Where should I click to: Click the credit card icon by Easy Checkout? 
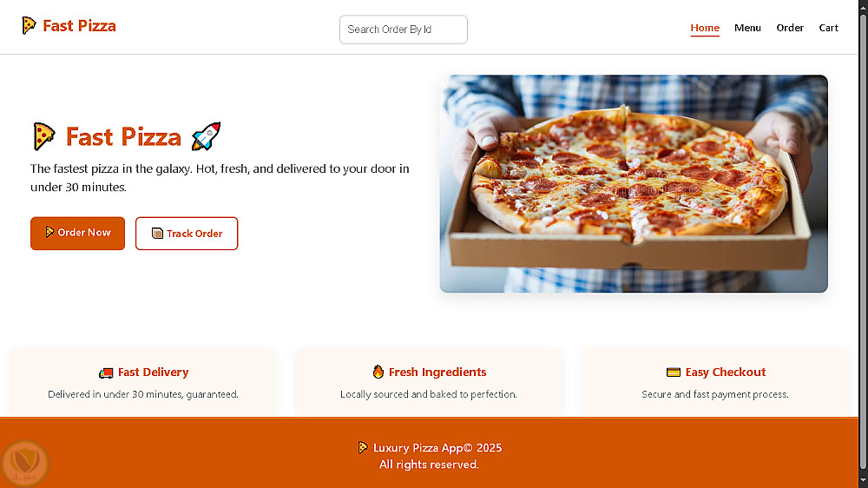[674, 373]
